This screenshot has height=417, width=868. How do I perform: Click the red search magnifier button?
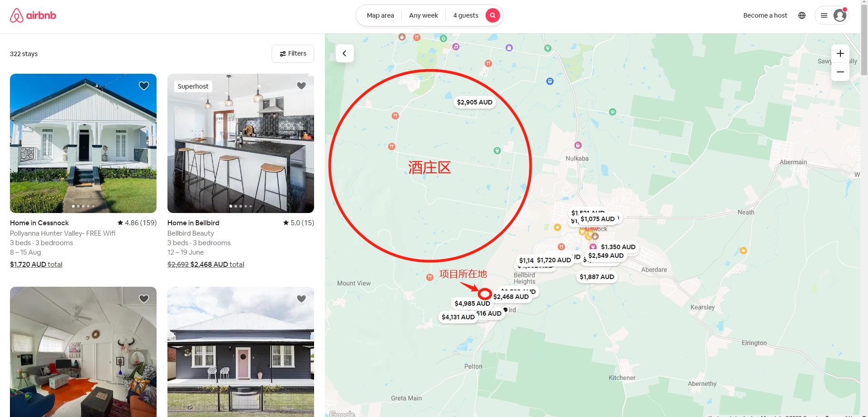point(493,15)
